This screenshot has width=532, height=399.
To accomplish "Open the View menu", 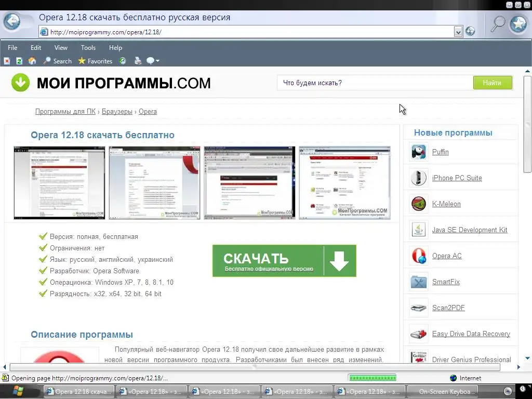I will click(x=61, y=47).
